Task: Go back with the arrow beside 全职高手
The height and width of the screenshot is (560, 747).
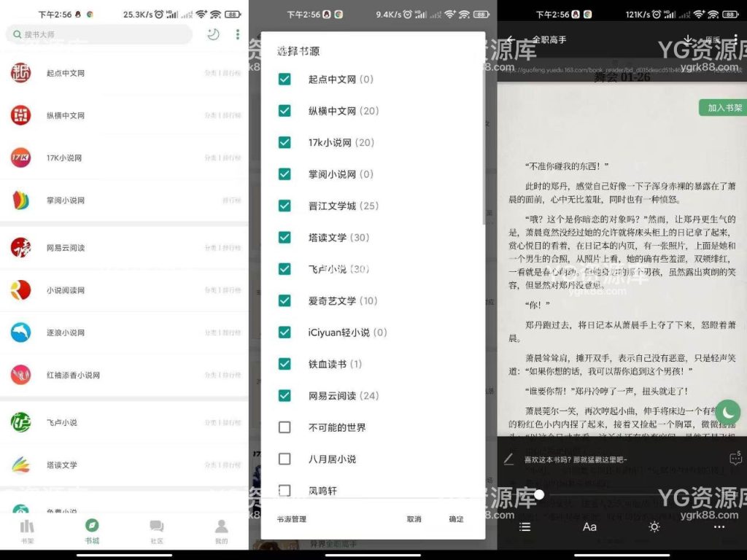Action: (x=511, y=39)
